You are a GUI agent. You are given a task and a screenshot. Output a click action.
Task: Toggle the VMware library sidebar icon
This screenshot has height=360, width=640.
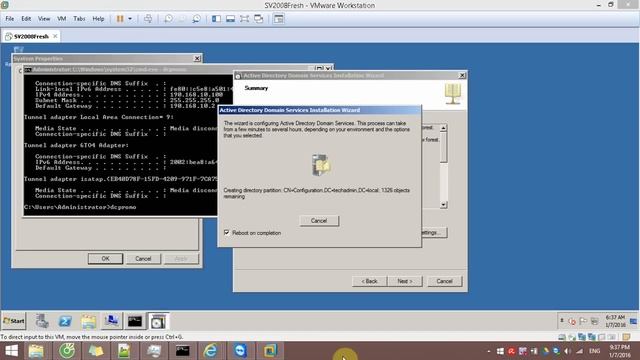pyautogui.click(x=216, y=19)
